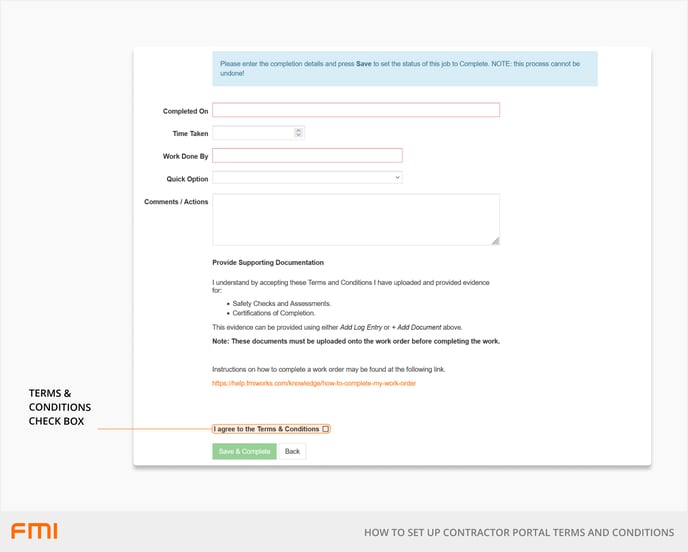Click the Completed On date field
The height and width of the screenshot is (552, 688).
[x=356, y=110]
